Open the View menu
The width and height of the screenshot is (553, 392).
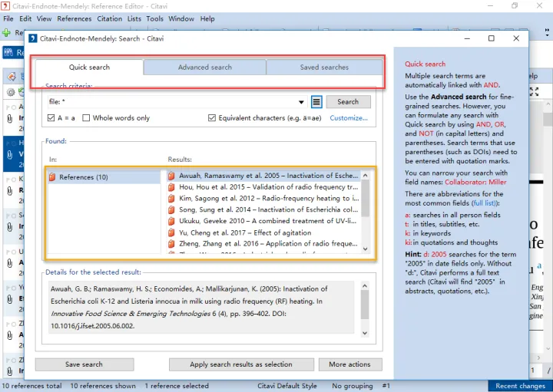click(44, 18)
